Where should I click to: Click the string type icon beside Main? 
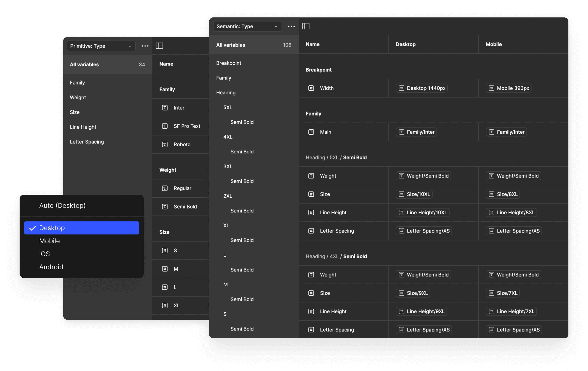click(x=311, y=132)
